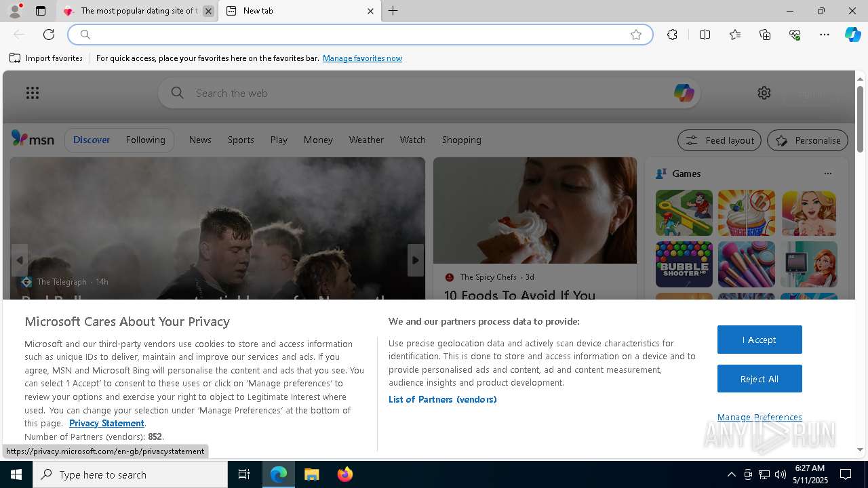Screen dimensions: 868x488
Task: Show hidden system tray icons
Action: point(731,474)
